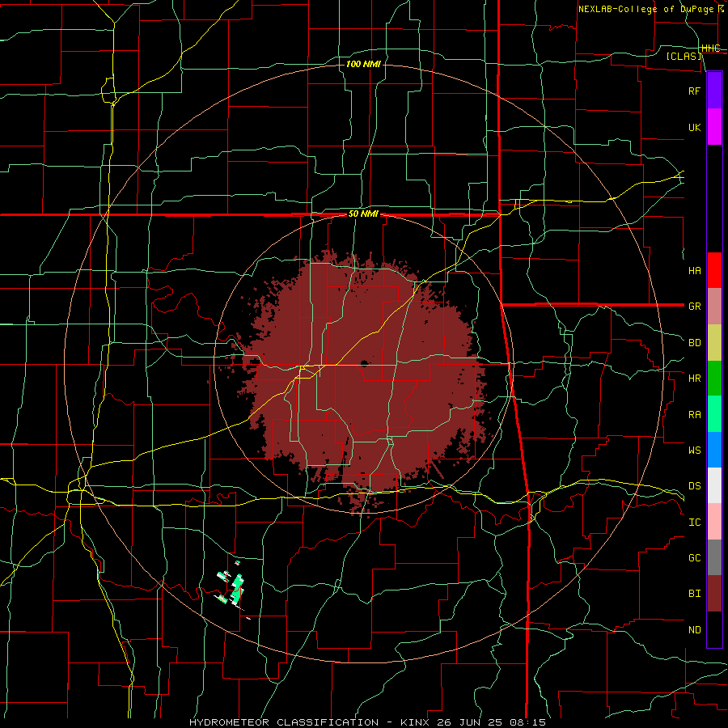Click the 'BD' legend label
The image size is (728, 728).
(694, 343)
